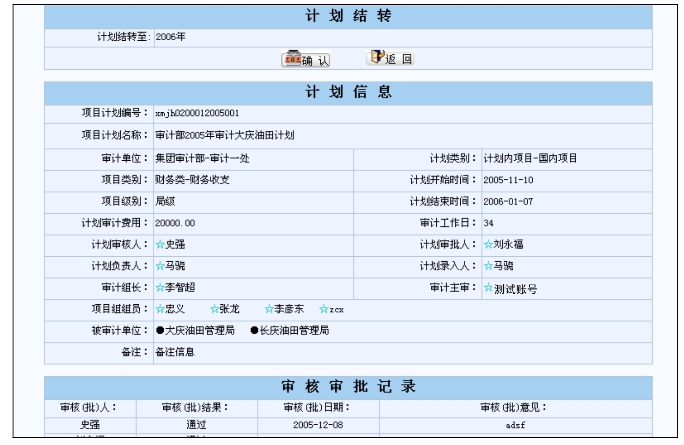Click the star icon beside 史强
Image resolution: width=684 pixels, height=445 pixels.
click(x=159, y=245)
